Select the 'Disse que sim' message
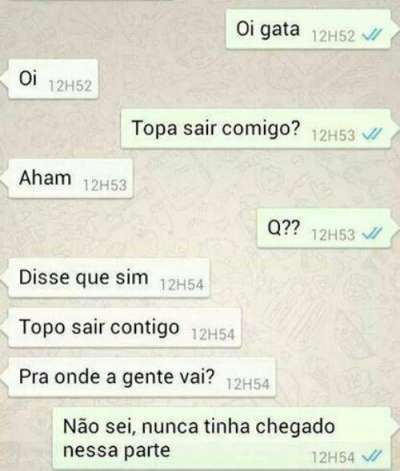 (x=109, y=278)
